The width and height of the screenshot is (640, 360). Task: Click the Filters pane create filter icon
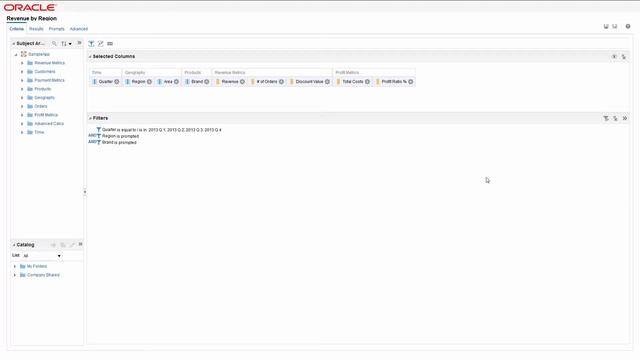pos(606,118)
